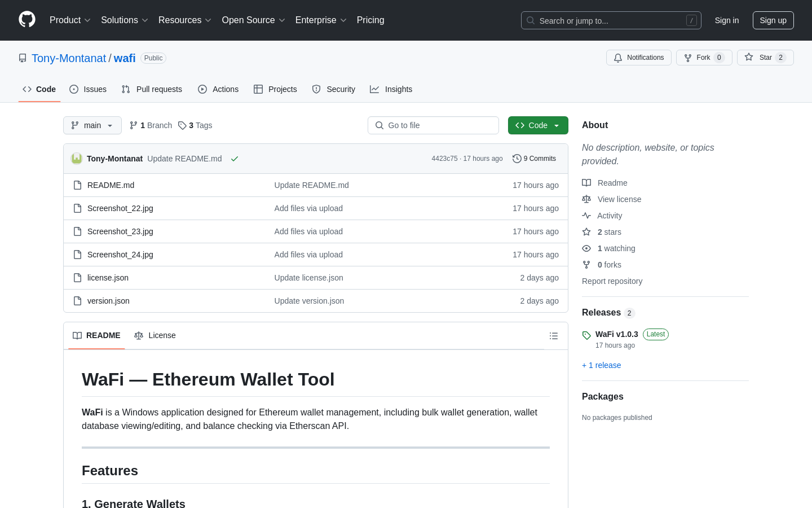The height and width of the screenshot is (508, 812).
Task: Click file icon next to version.json
Action: coord(78,301)
